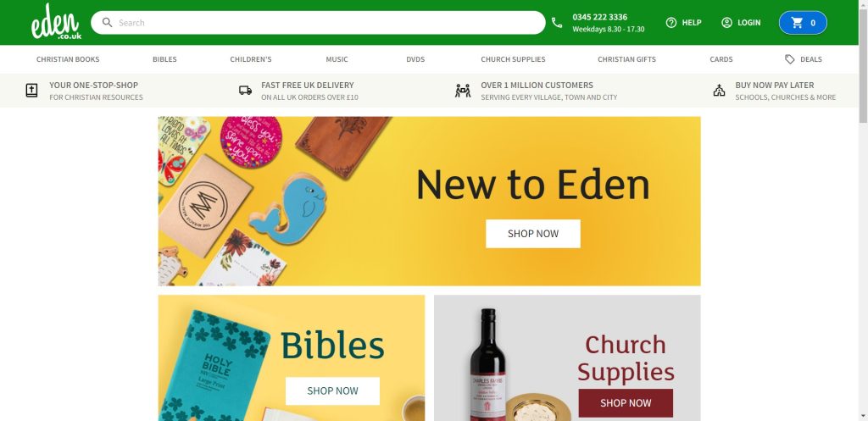
Task: Click the Deals price tag icon
Action: (790, 59)
